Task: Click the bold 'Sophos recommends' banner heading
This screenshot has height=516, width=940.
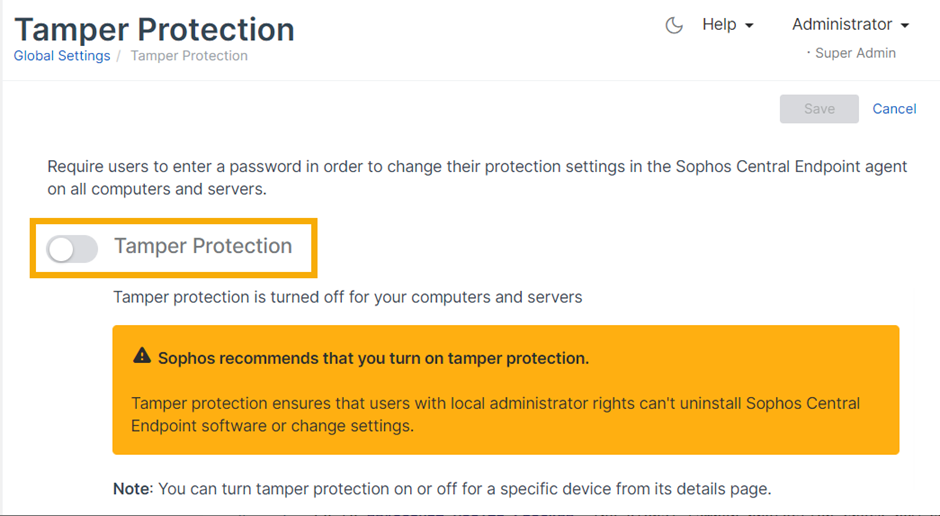Action: tap(373, 358)
